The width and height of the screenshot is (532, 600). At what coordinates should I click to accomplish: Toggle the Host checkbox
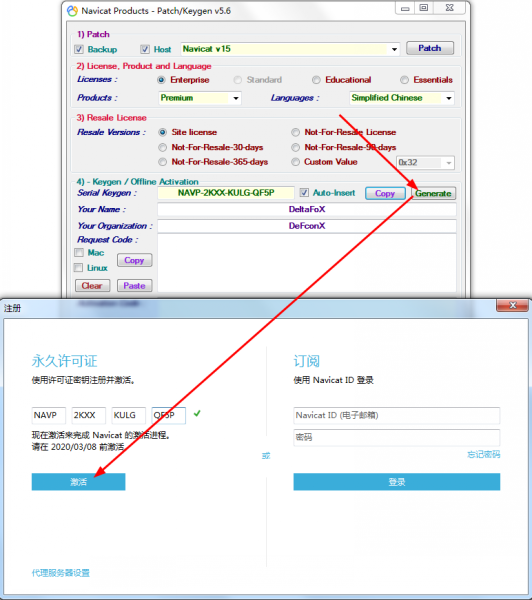(145, 49)
